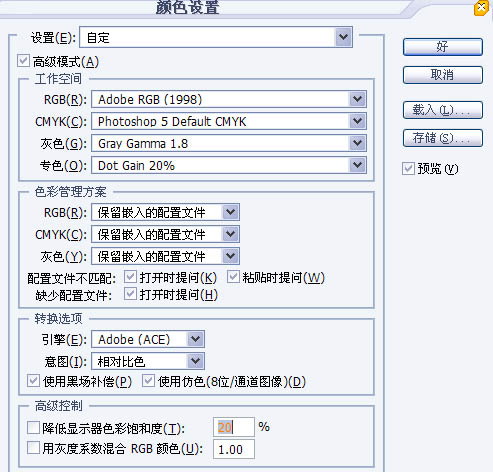Image resolution: width=493 pixels, height=472 pixels.
Task: Toggle the 高级模式(A) checkbox
Action: 23,61
